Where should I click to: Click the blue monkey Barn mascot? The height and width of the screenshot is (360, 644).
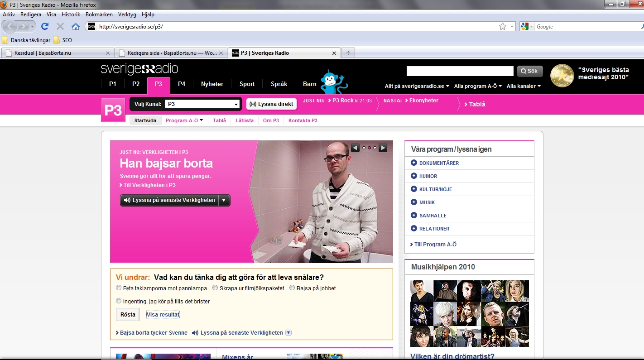pos(333,82)
